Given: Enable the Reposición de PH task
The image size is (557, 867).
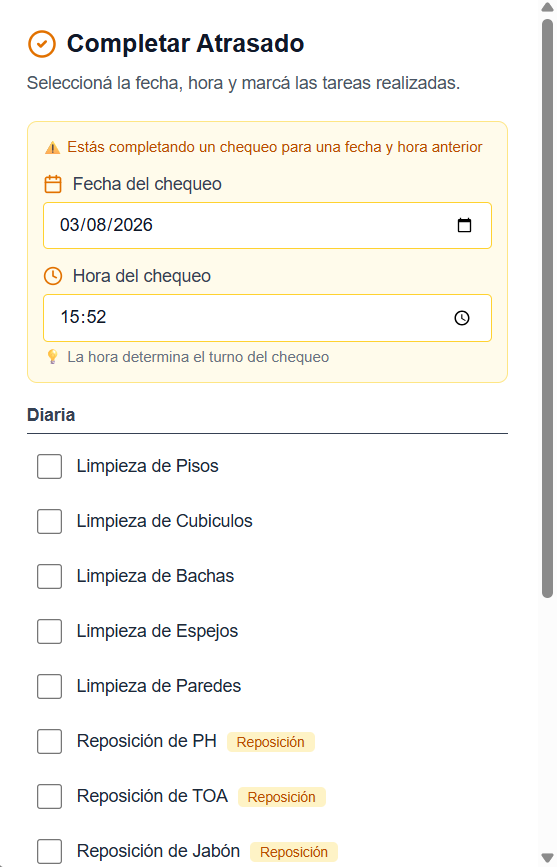Looking at the screenshot, I should [49, 741].
